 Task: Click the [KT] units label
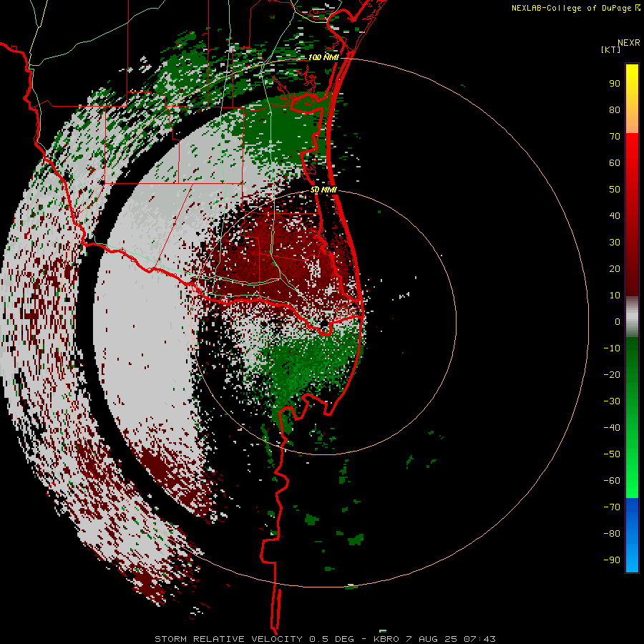tap(611, 49)
